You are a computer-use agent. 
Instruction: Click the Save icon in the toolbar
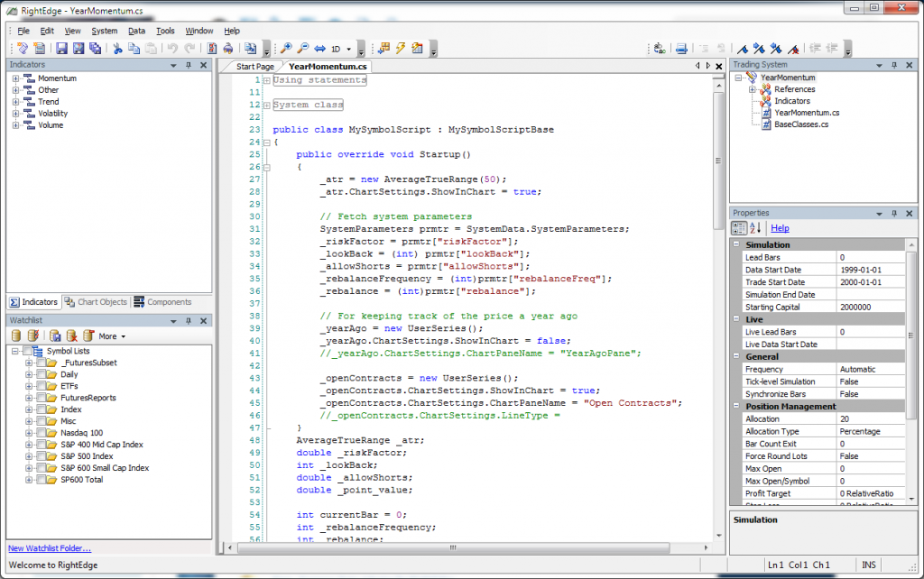pyautogui.click(x=61, y=49)
